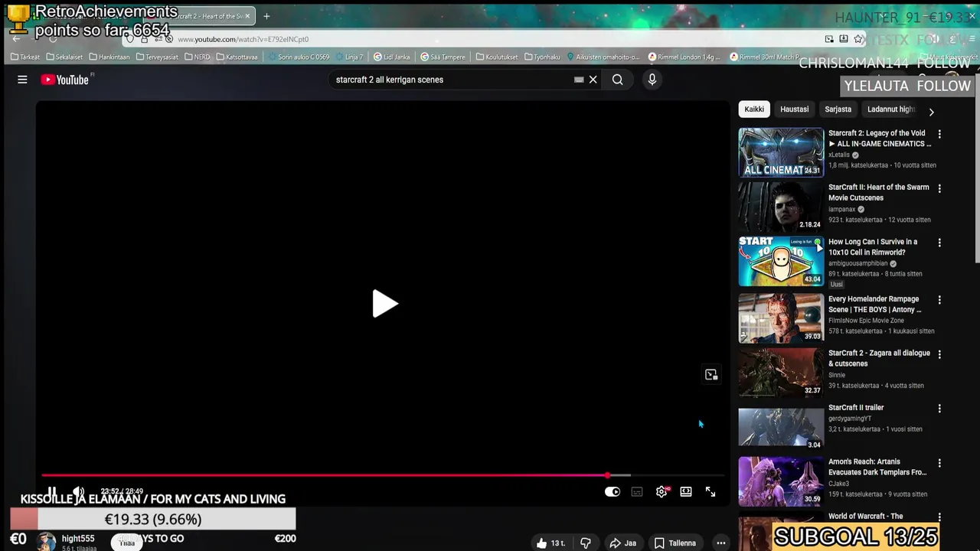Open the Työnhaku bookmarks folder
980x551 pixels.
pos(542,57)
